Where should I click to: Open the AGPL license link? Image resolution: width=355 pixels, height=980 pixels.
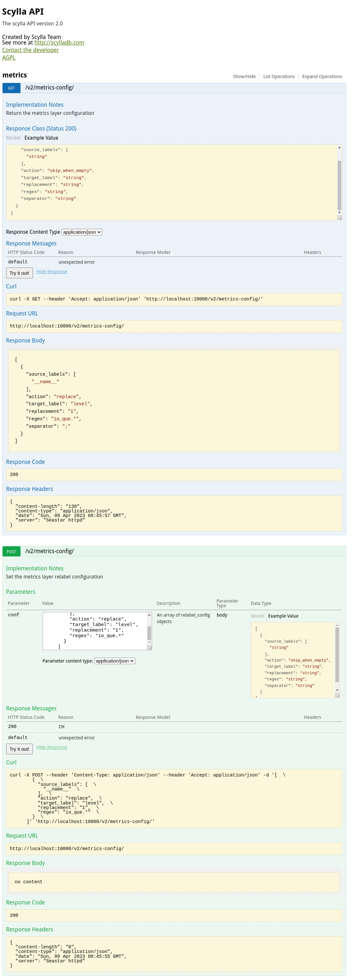(x=9, y=57)
